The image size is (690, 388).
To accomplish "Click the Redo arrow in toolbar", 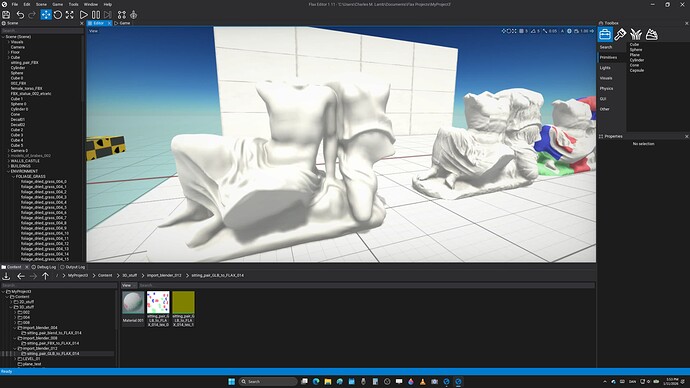I will pyautogui.click(x=32, y=15).
